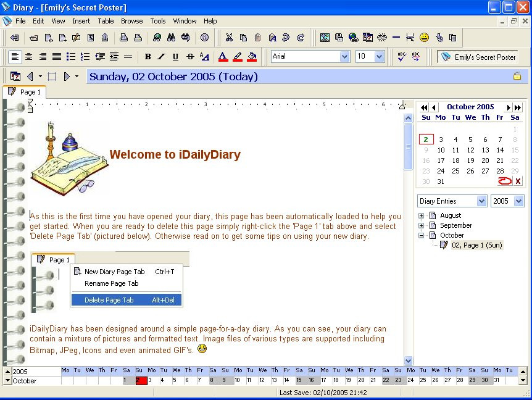This screenshot has height=400, width=532.
Task: Click the Font style AA icon
Action: pyautogui.click(x=204, y=57)
